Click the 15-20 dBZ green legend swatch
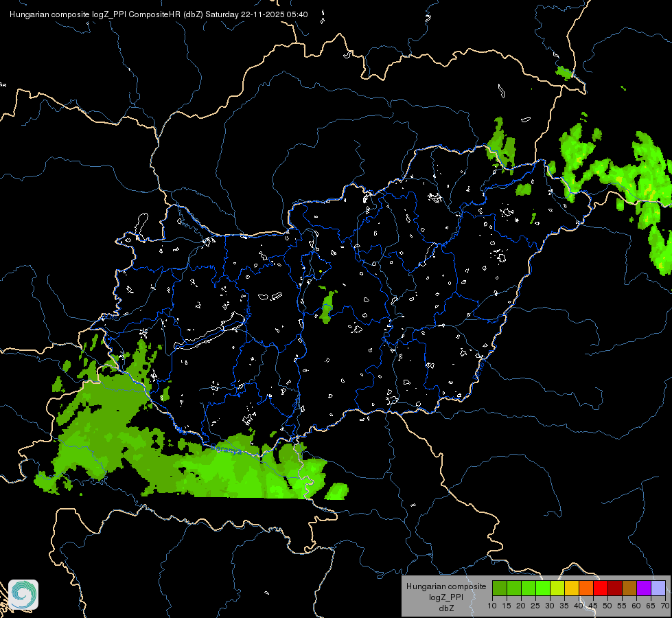672x618 pixels. click(x=514, y=588)
